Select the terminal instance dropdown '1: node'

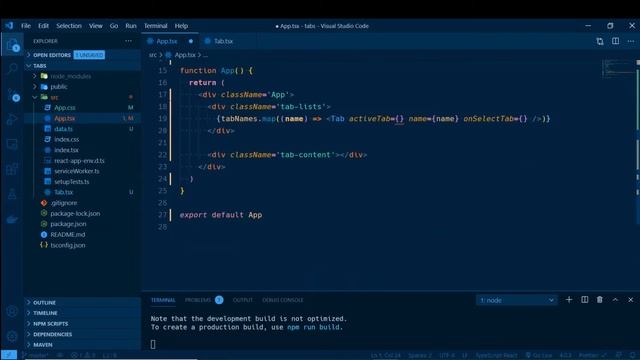point(516,300)
